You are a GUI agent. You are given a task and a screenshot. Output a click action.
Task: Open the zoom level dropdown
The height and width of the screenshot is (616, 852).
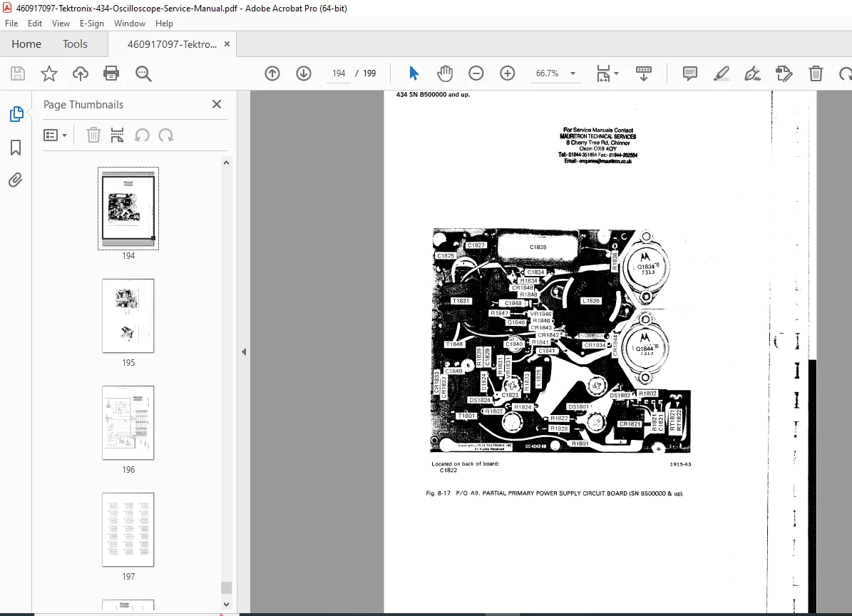pyautogui.click(x=573, y=73)
